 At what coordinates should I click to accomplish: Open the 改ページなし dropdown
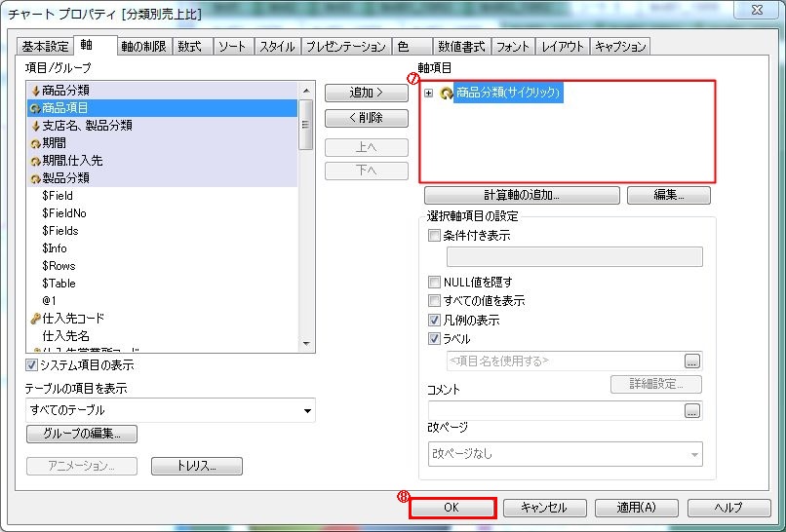(694, 454)
